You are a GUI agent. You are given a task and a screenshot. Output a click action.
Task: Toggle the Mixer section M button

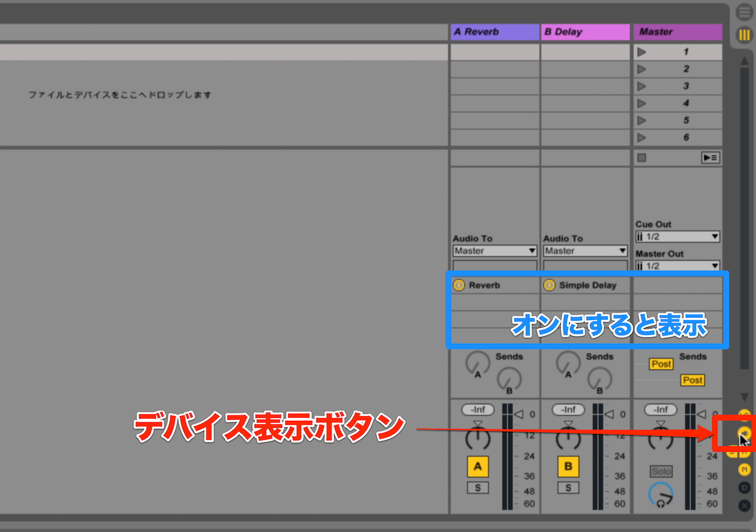click(x=744, y=470)
